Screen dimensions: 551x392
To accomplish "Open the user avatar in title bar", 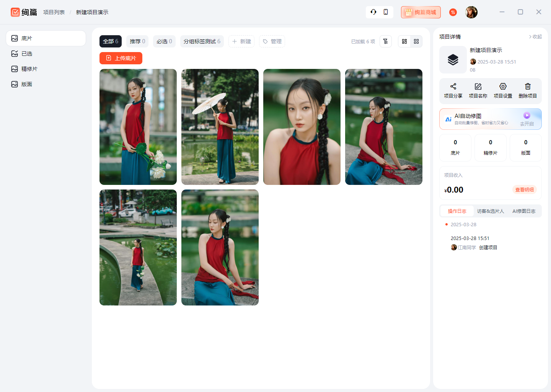I will click(471, 12).
